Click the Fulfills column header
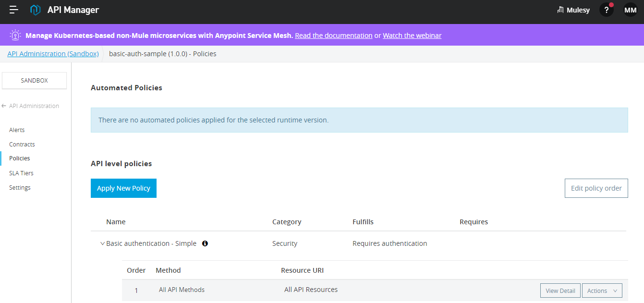The width and height of the screenshot is (644, 303). [363, 222]
